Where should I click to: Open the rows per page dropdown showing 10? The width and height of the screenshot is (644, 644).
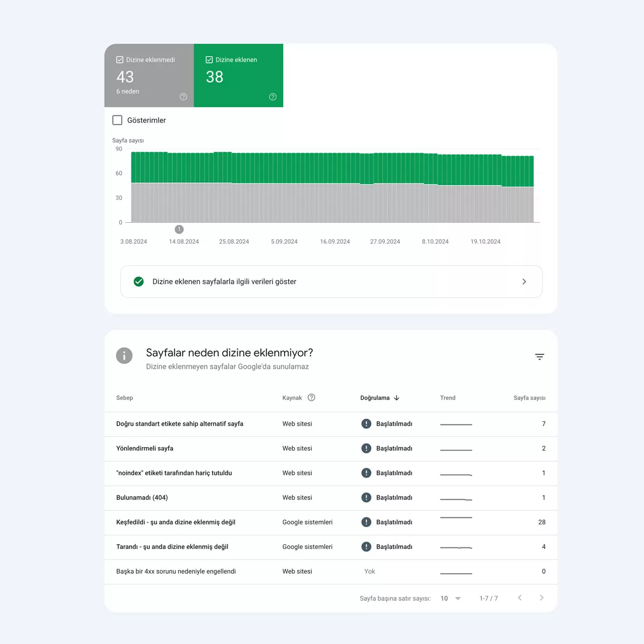tap(450, 598)
